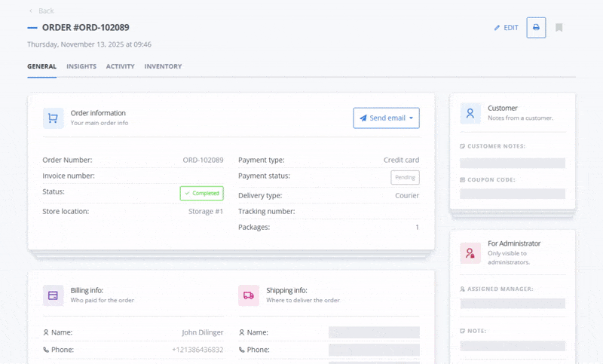Click the shipping Name placeholder field
This screenshot has height=364, width=603.
(x=374, y=332)
